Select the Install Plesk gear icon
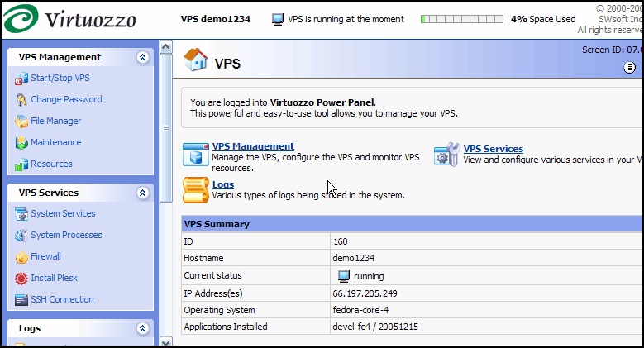644x348 pixels. [21, 279]
